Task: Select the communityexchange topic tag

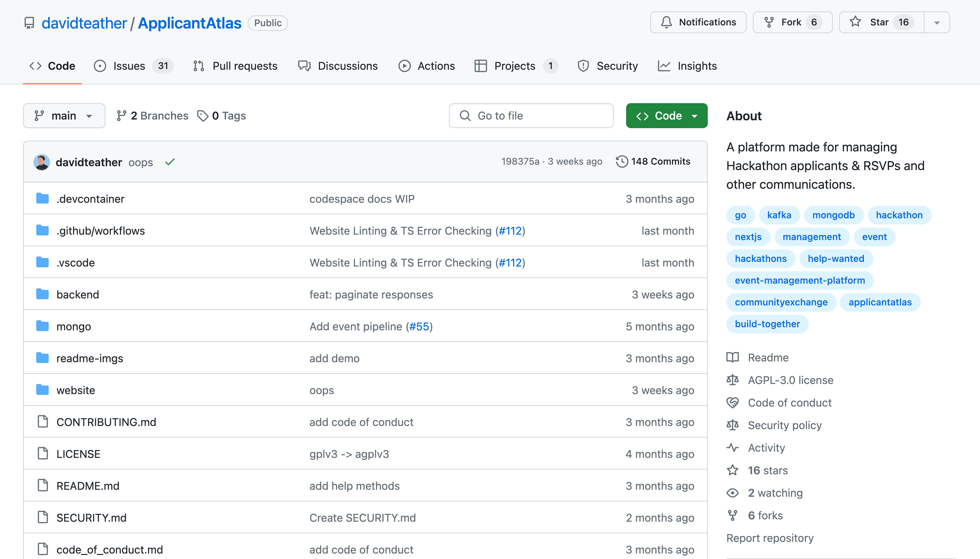Action: click(x=781, y=302)
